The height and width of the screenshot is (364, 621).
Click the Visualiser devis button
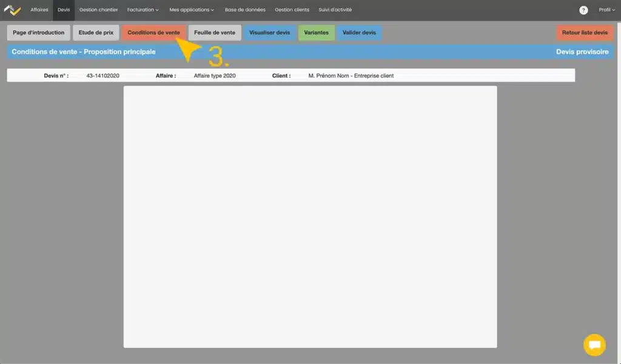point(270,33)
